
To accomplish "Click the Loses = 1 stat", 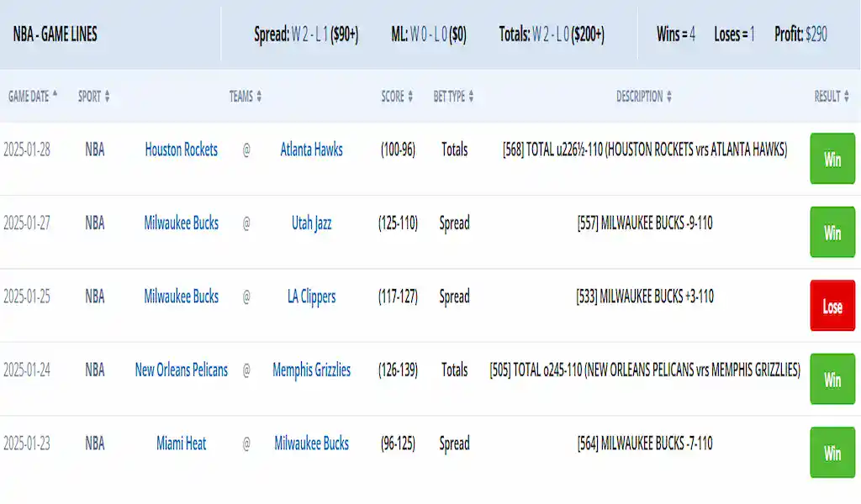I will [734, 34].
